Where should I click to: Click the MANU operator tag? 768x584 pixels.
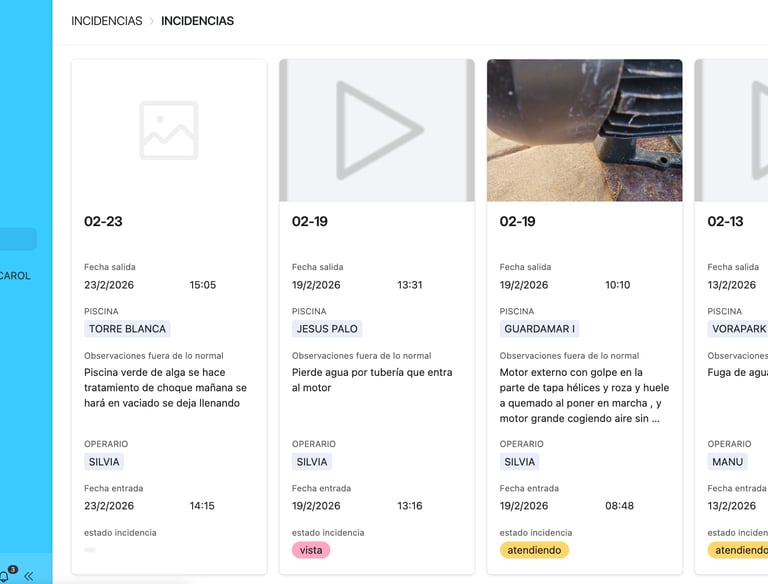coord(727,462)
